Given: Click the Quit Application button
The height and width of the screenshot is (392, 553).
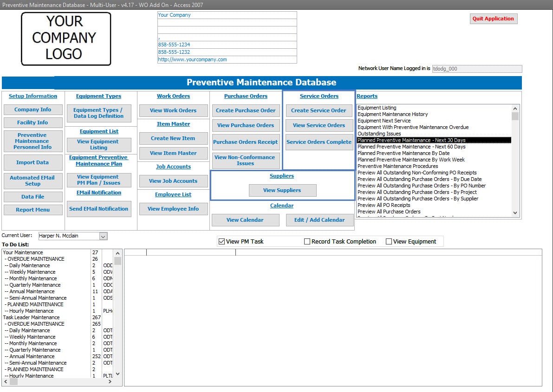Looking at the screenshot, I should 494,19.
